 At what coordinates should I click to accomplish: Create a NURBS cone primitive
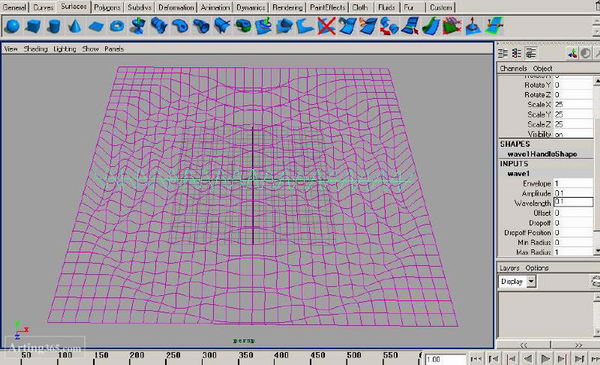pyautogui.click(x=75, y=26)
